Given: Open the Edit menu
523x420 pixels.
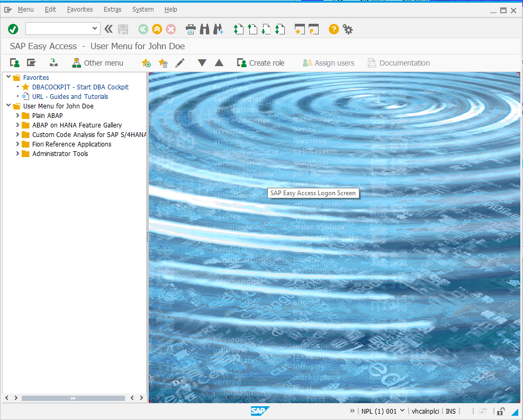Looking at the screenshot, I should tap(50, 10).
